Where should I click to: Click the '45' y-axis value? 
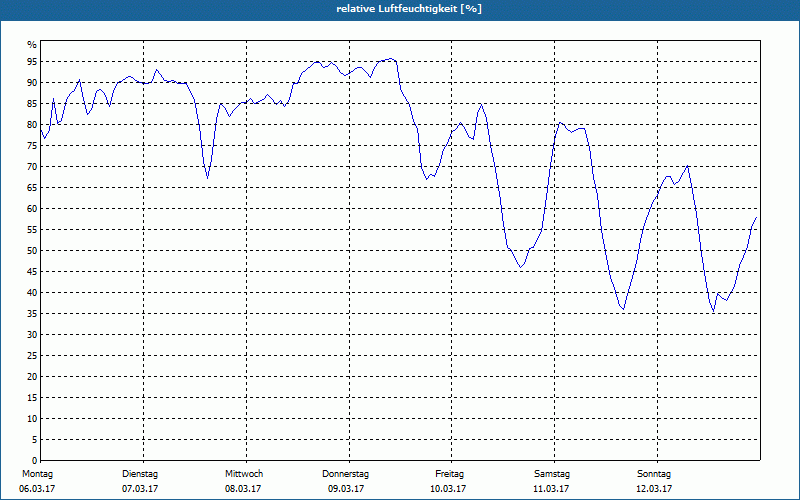click(32, 271)
